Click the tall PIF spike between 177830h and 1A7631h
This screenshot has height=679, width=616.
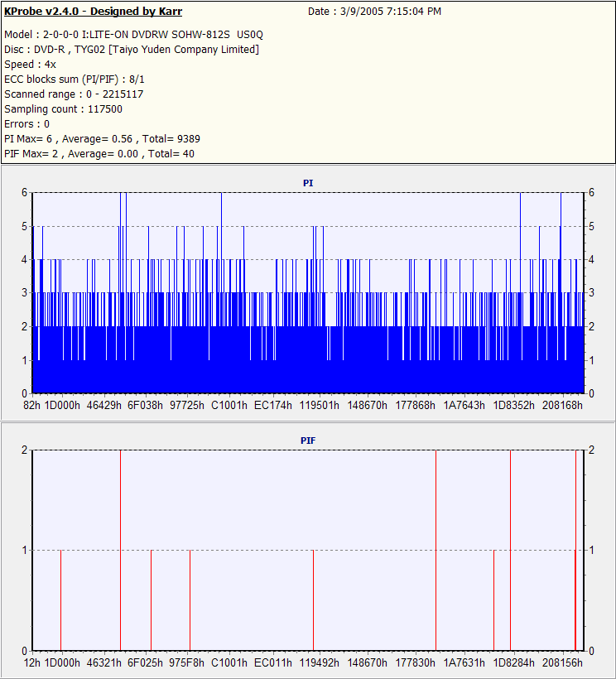(x=436, y=550)
